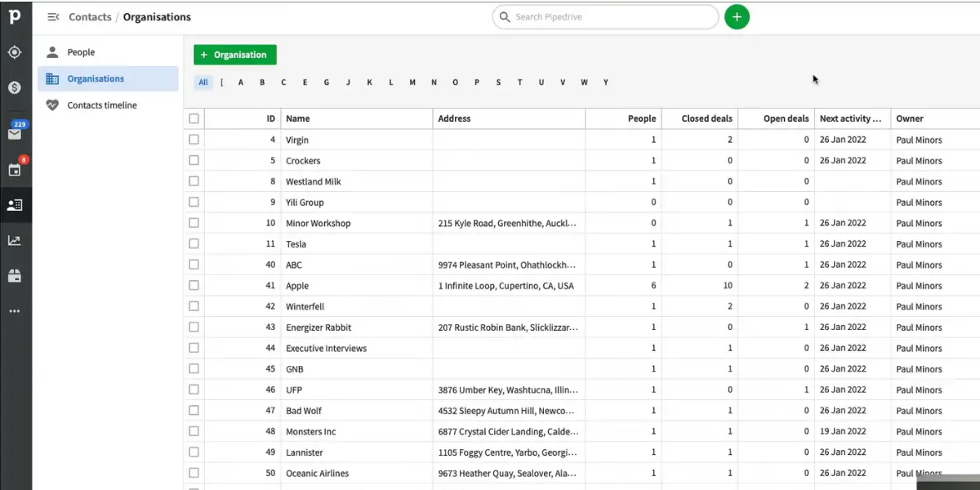Check the Virgin row checkbox

(194, 140)
